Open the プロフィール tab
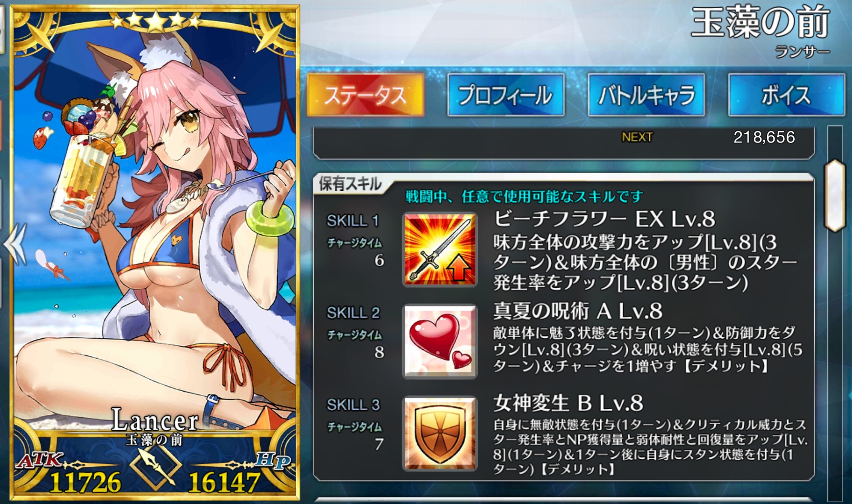 (x=506, y=95)
